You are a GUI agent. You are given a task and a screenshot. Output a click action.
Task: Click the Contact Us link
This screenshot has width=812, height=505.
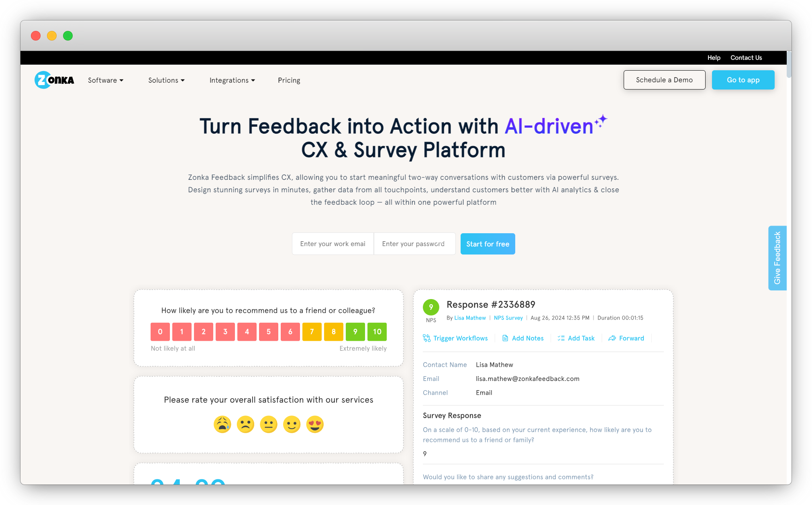(x=746, y=57)
